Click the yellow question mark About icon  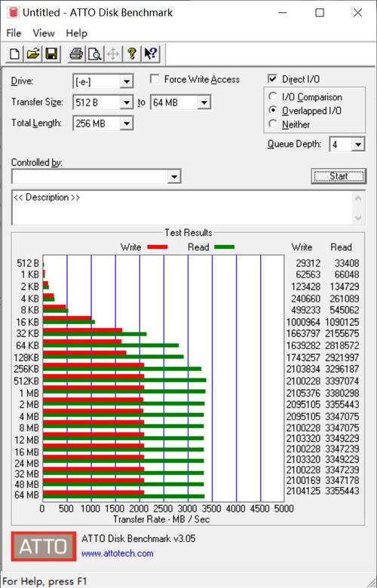coord(132,54)
